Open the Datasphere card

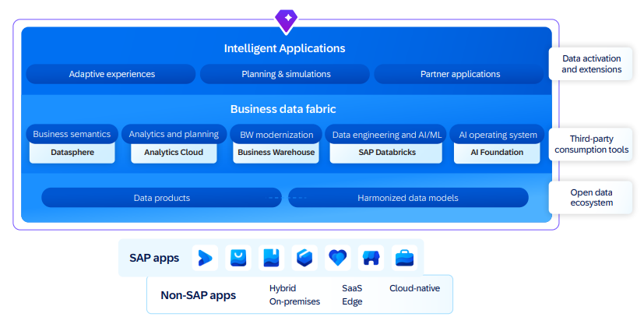click(72, 153)
